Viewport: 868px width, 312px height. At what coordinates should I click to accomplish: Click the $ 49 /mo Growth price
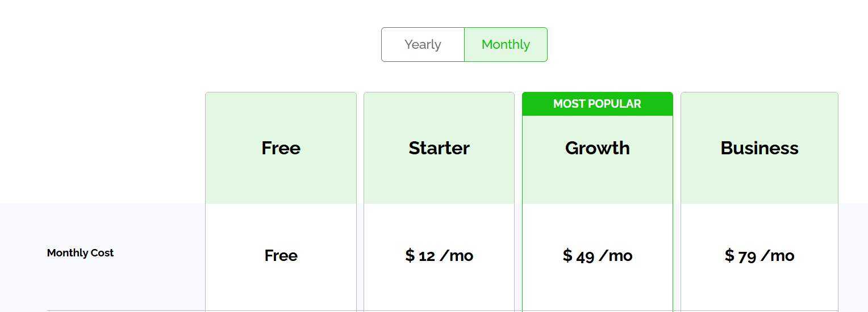pos(597,256)
